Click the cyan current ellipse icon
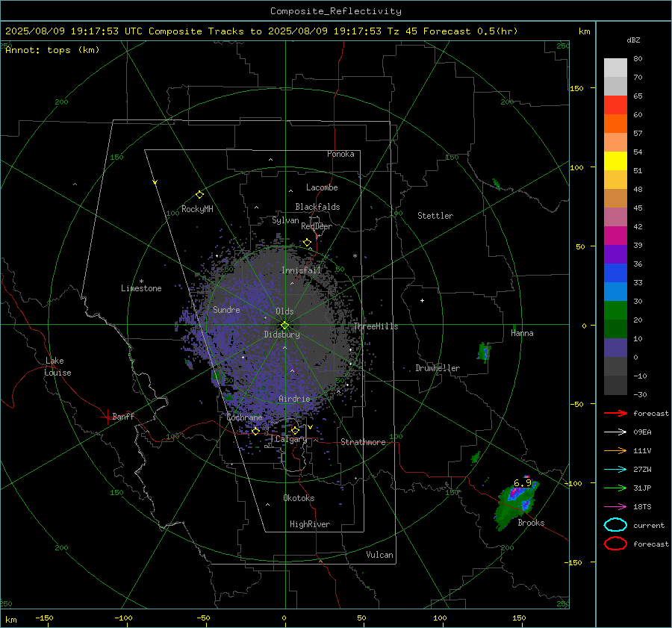The height and width of the screenshot is (628, 672). pos(615,525)
